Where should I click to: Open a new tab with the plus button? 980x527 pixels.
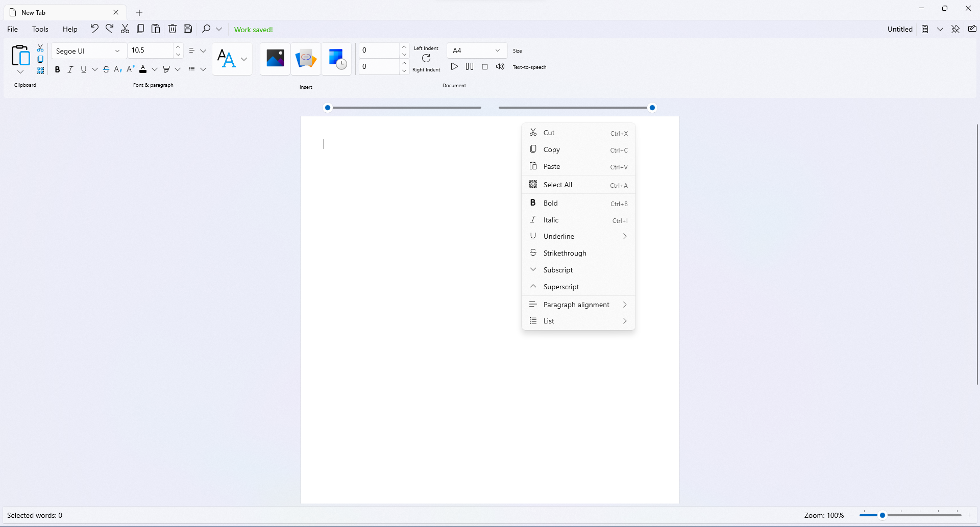click(x=139, y=13)
